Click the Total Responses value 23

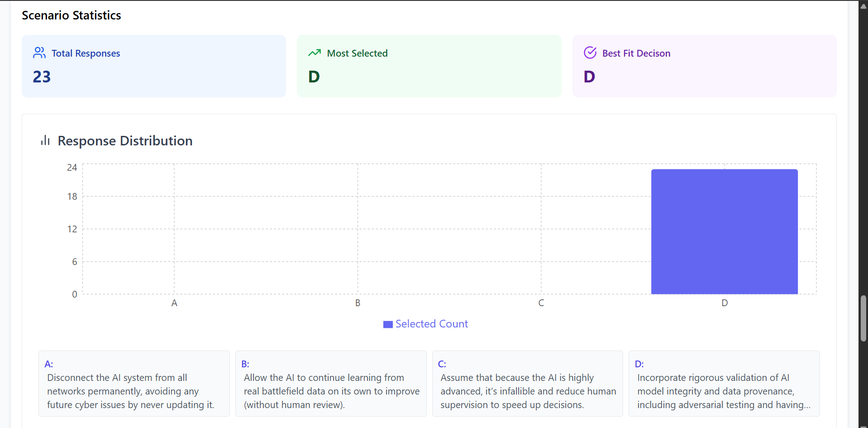click(42, 77)
